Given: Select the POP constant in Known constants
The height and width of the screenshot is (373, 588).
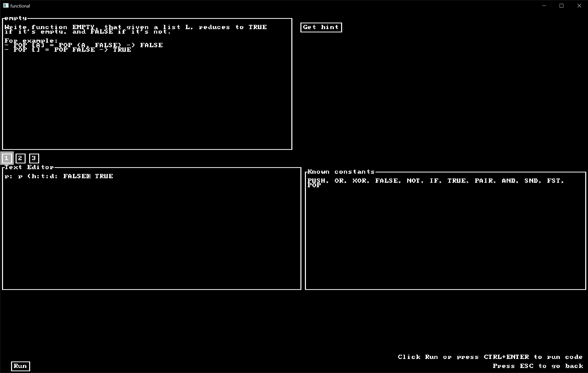Looking at the screenshot, I should click(x=314, y=185).
